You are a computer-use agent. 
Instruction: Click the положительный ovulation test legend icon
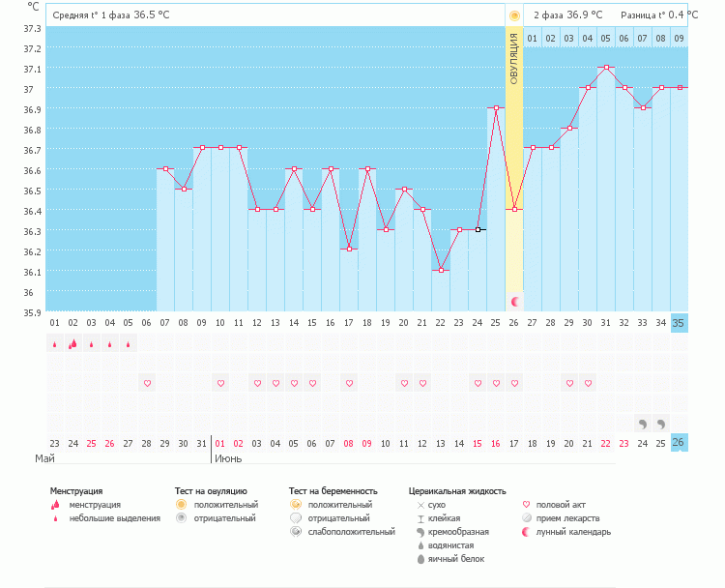pos(181,505)
